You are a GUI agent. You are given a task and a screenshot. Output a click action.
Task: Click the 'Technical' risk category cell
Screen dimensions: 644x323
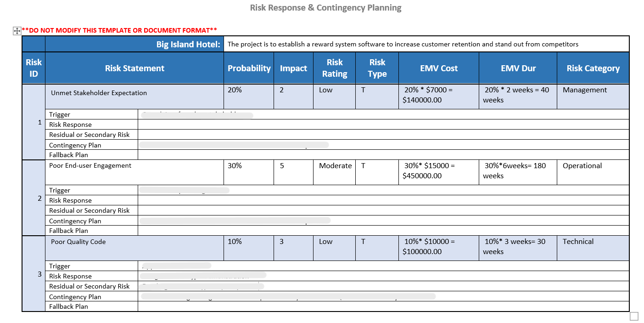coord(593,248)
